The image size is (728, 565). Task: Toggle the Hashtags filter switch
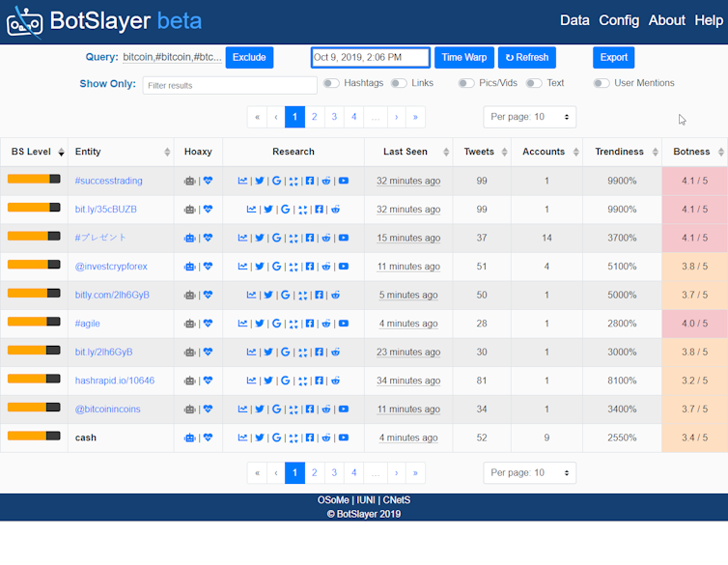pyautogui.click(x=330, y=84)
